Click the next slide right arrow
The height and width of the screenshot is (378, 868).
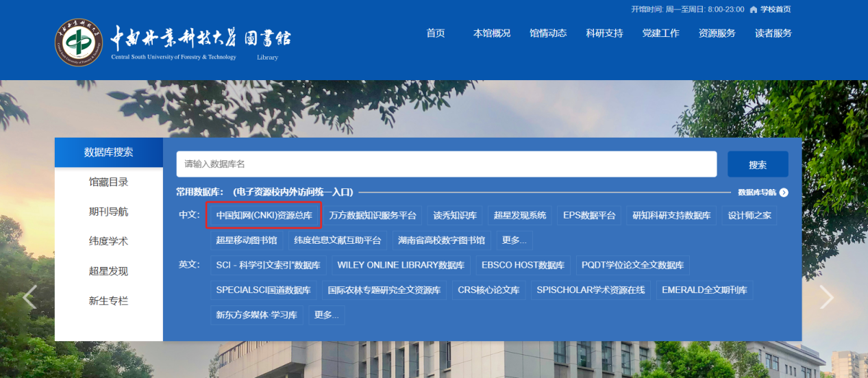(x=827, y=297)
